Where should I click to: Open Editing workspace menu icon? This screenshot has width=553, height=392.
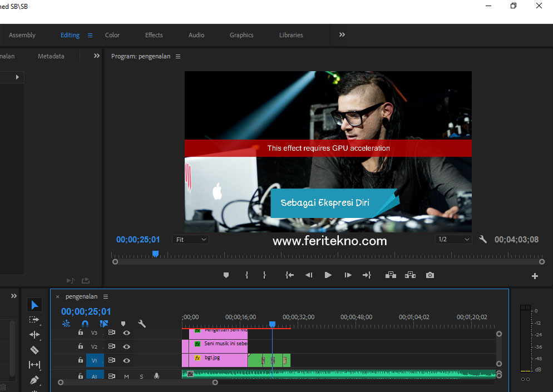tap(90, 35)
